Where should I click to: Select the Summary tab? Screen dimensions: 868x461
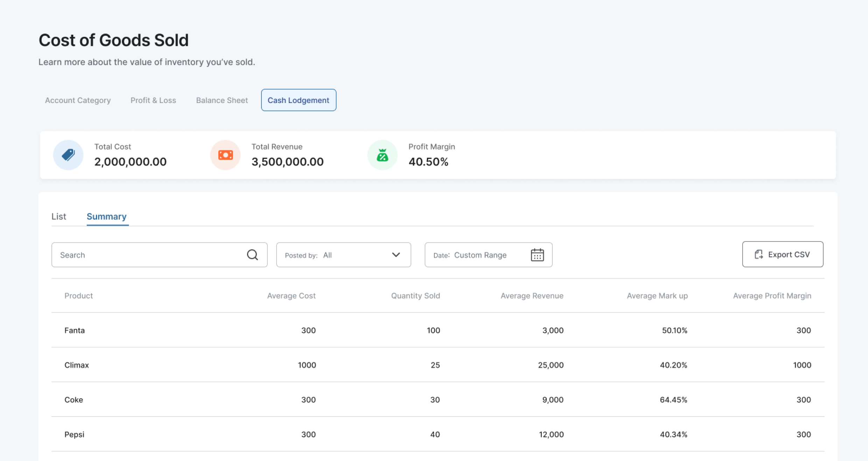pyautogui.click(x=106, y=216)
